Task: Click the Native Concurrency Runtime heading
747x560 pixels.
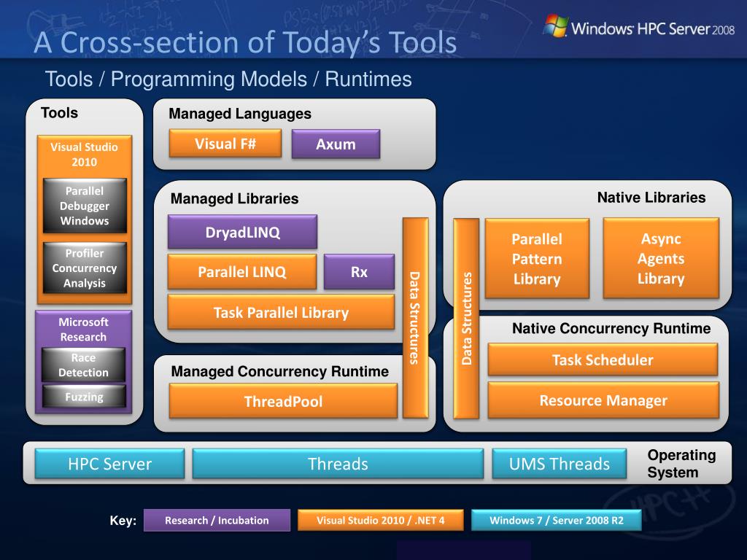Action: [x=611, y=328]
